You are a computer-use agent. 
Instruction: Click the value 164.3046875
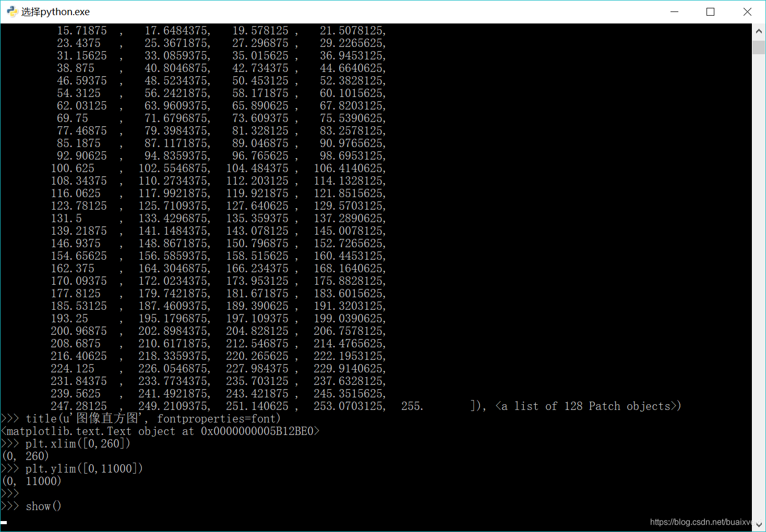point(173,268)
